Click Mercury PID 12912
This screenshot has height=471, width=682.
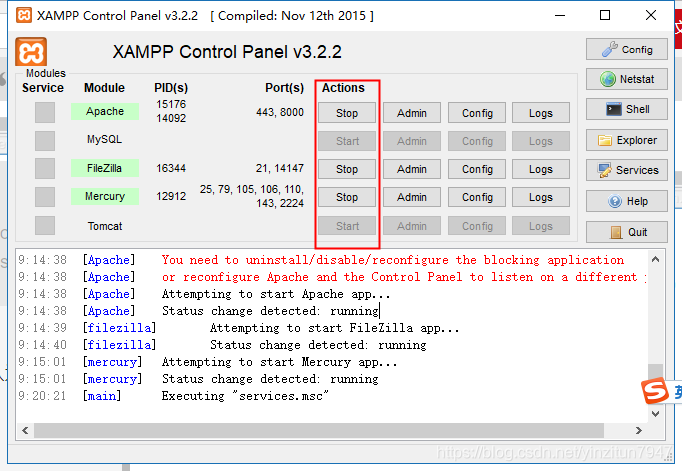point(171,197)
